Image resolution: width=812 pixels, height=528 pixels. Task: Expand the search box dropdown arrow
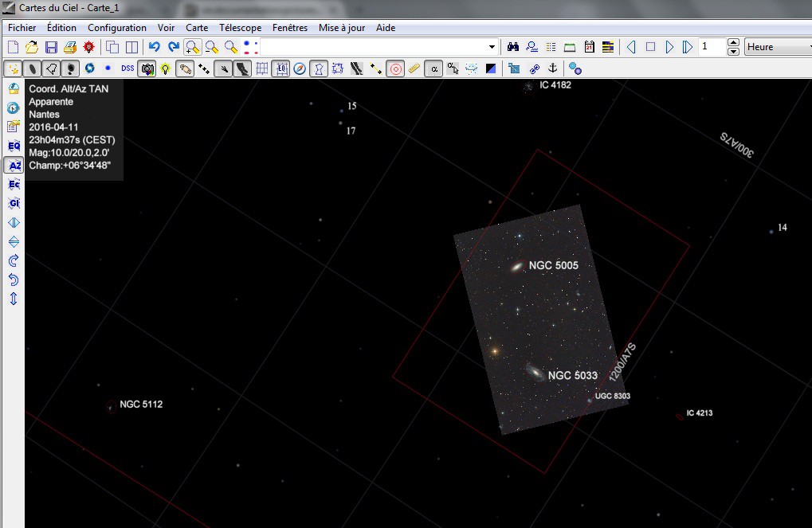492,47
